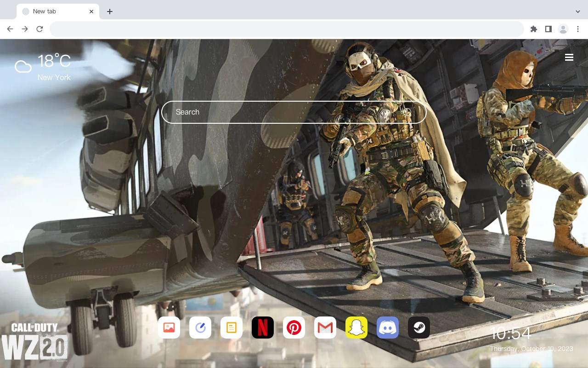Image resolution: width=588 pixels, height=368 pixels.
Task: Click the page Search box
Action: [x=294, y=112]
